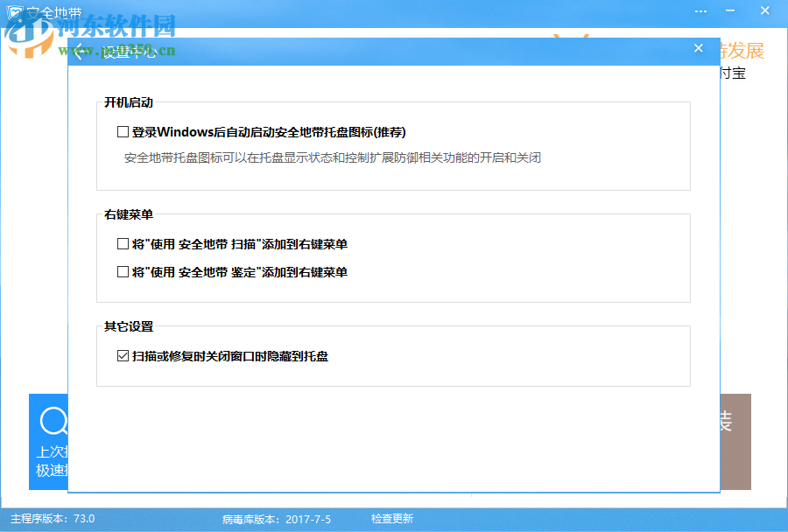Viewport: 788px width, 532px height.
Task: Click the 右键菜单 section heading
Action: (129, 214)
